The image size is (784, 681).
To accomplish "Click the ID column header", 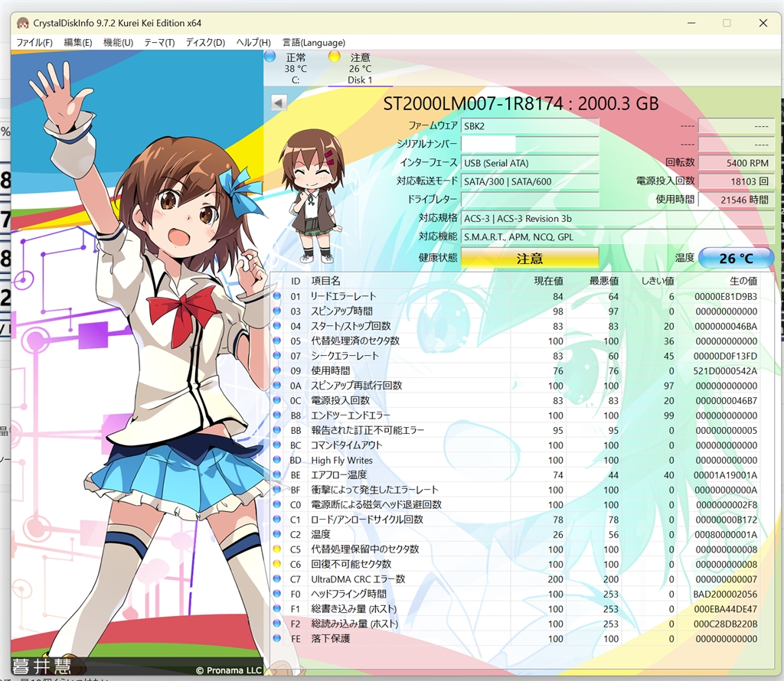I will 296,281.
